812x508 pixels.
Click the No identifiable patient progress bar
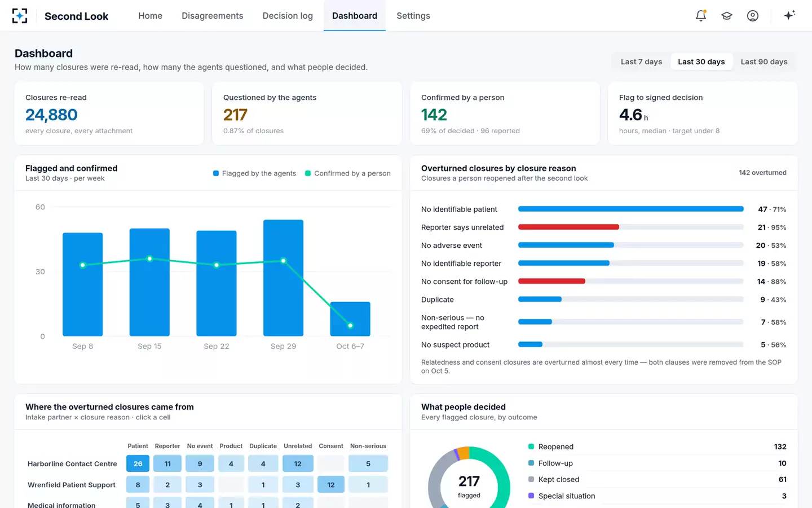[631, 209]
